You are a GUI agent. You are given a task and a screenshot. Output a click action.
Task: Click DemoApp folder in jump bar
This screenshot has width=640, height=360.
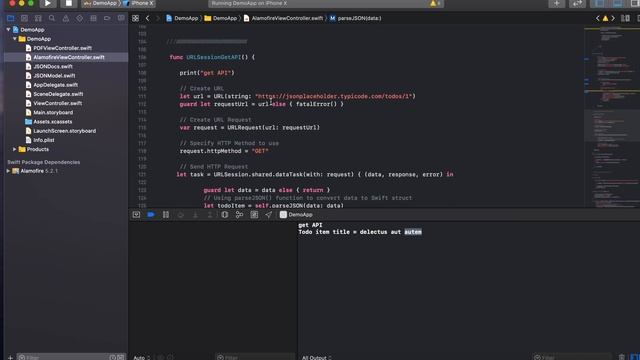[x=221, y=18]
